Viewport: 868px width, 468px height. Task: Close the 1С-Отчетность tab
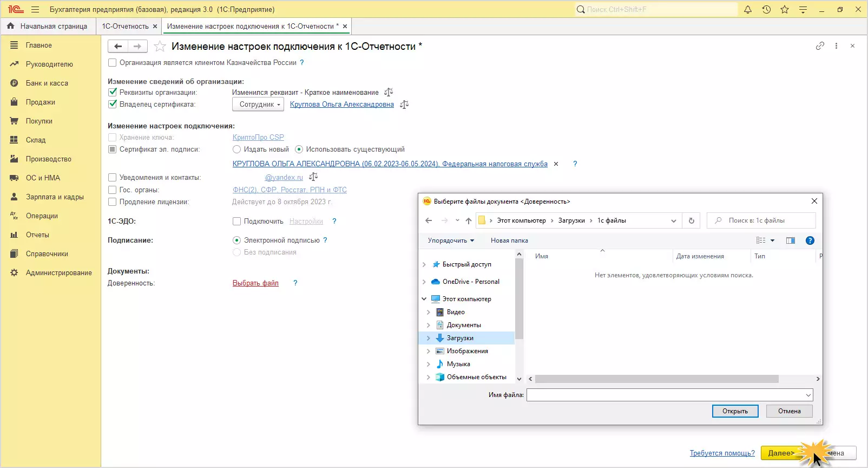[155, 26]
